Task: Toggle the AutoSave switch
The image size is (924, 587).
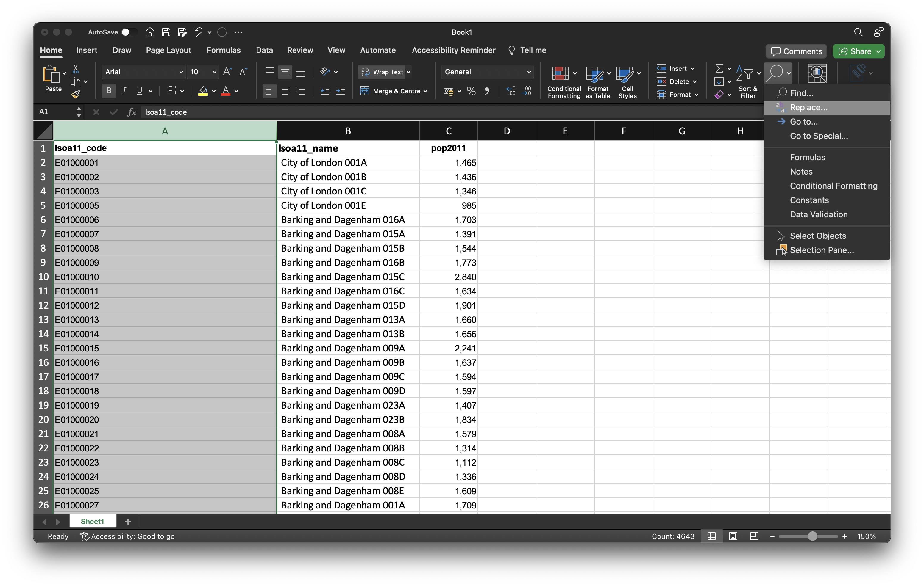Action: (x=129, y=32)
